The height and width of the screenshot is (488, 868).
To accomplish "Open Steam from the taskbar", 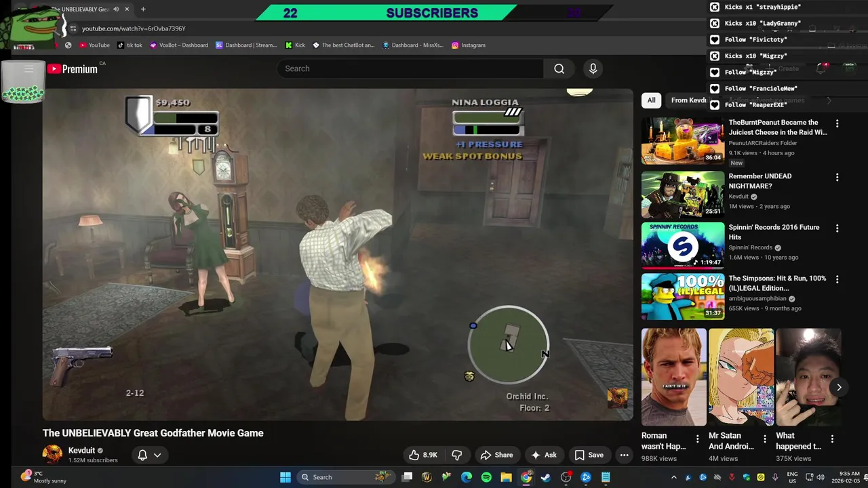I will click(x=546, y=477).
